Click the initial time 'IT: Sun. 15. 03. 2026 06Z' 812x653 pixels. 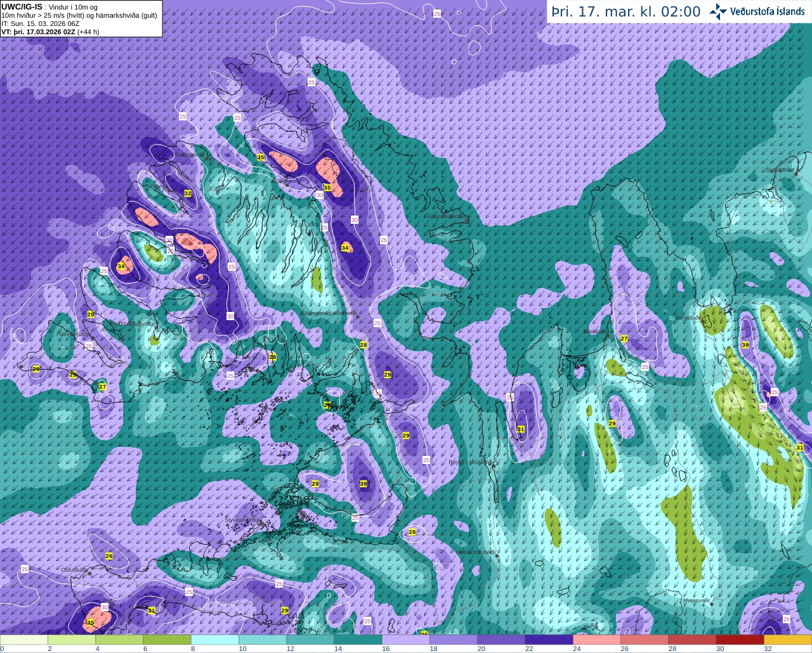click(40, 23)
